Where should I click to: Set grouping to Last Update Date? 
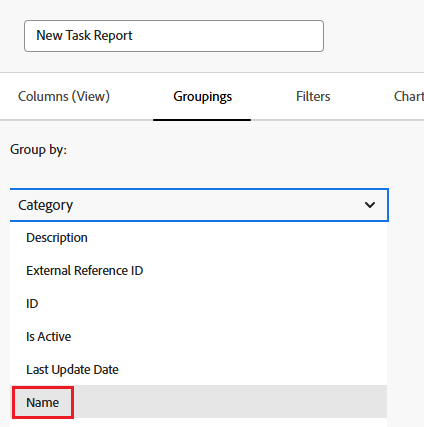199,370
